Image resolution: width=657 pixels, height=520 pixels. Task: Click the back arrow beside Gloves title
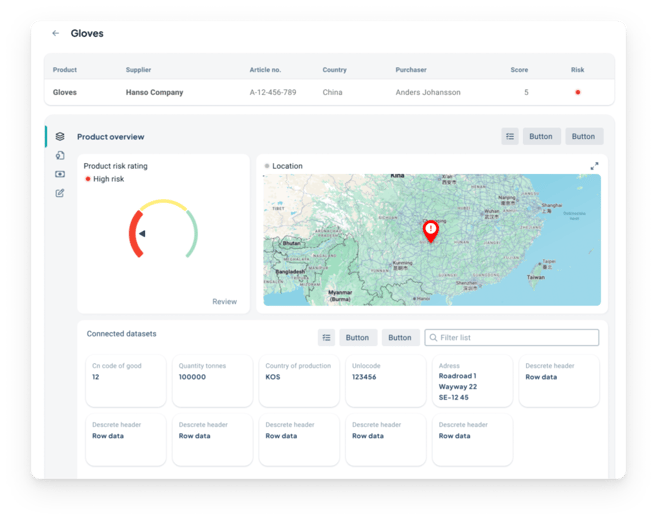click(56, 33)
